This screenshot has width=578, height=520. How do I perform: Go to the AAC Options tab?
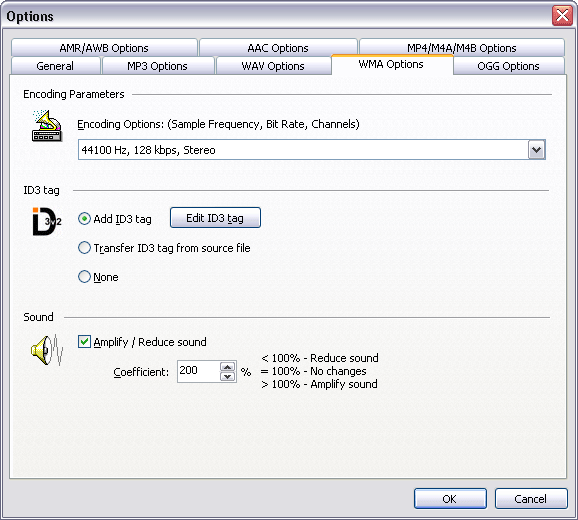click(x=278, y=48)
